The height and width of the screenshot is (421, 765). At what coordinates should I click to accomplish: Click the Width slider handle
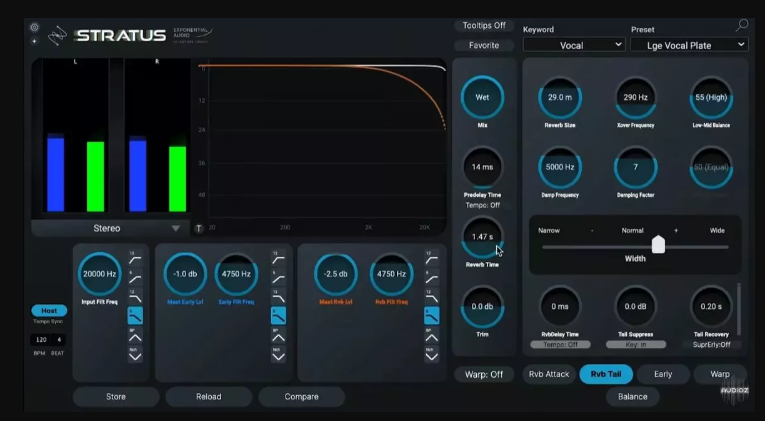click(x=658, y=244)
